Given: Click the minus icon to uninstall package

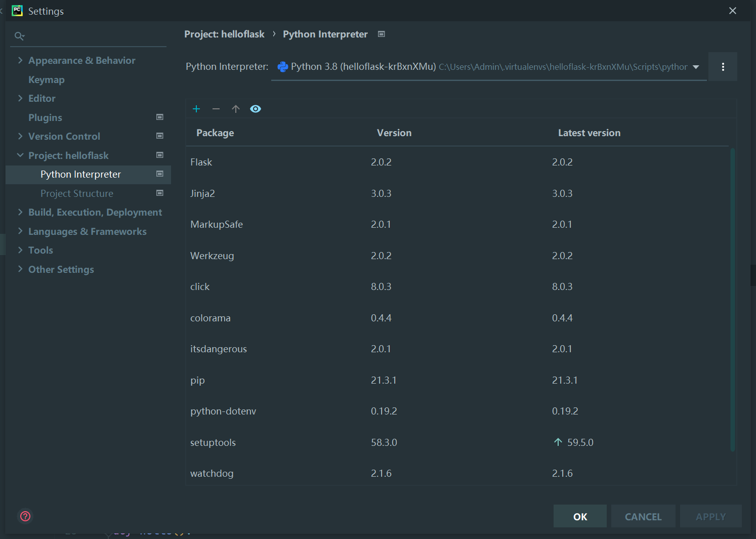Looking at the screenshot, I should click(x=216, y=109).
